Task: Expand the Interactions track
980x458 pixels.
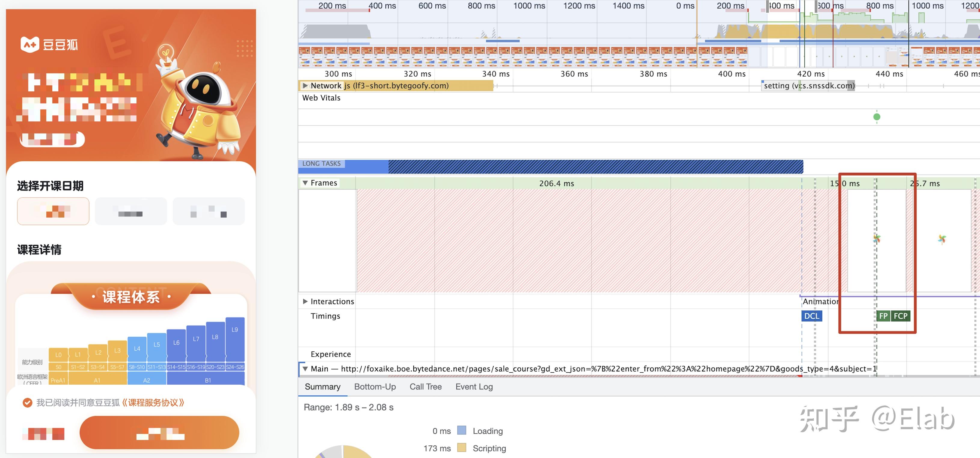Action: pos(305,301)
